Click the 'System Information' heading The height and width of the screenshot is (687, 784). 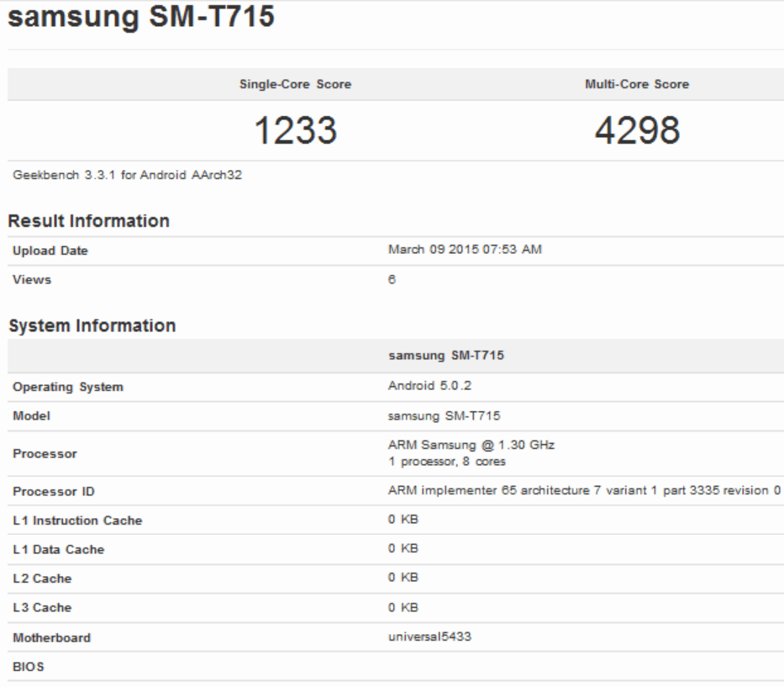click(92, 325)
